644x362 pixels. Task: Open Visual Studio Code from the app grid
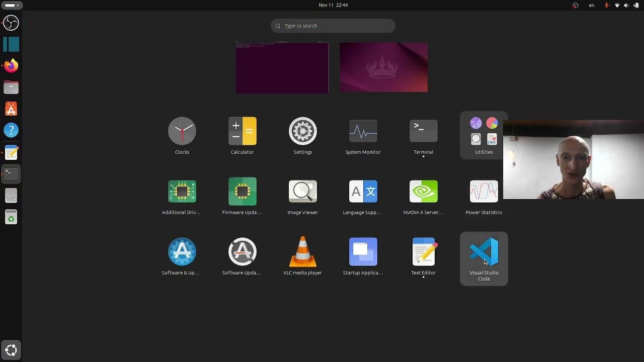point(484,258)
